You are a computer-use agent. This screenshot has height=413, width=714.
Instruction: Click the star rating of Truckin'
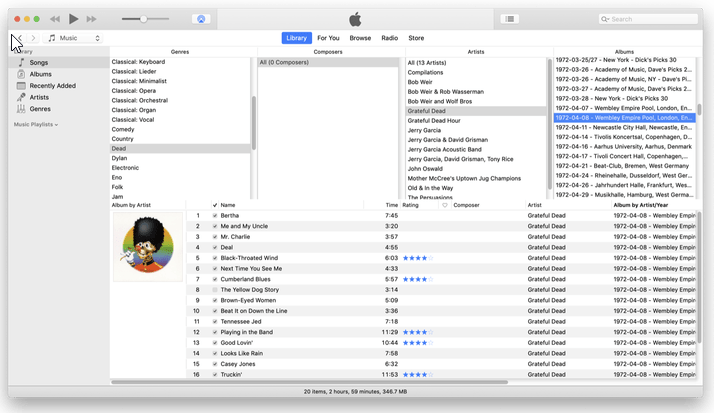(418, 375)
